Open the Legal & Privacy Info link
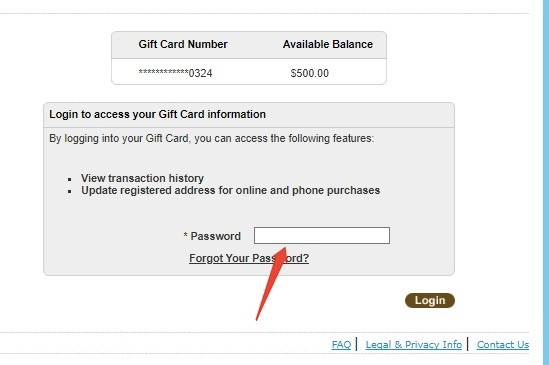The width and height of the screenshot is (549, 365). click(414, 345)
